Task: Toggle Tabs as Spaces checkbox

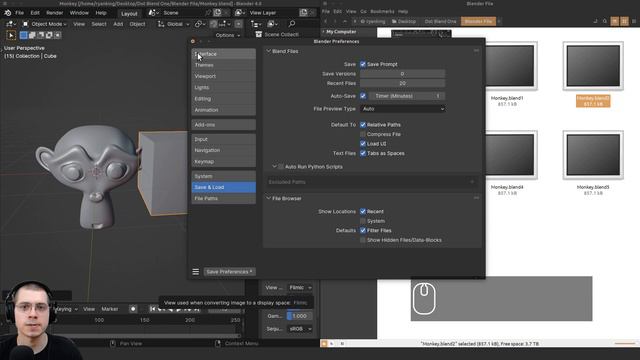Action: (363, 153)
